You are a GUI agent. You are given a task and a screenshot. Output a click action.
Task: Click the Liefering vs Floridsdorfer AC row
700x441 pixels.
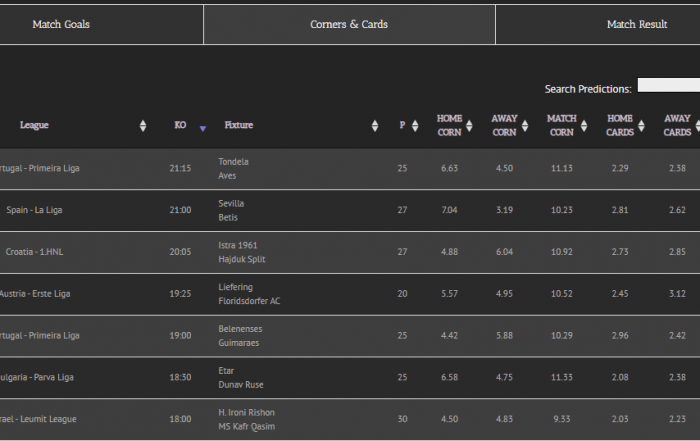tap(350, 294)
